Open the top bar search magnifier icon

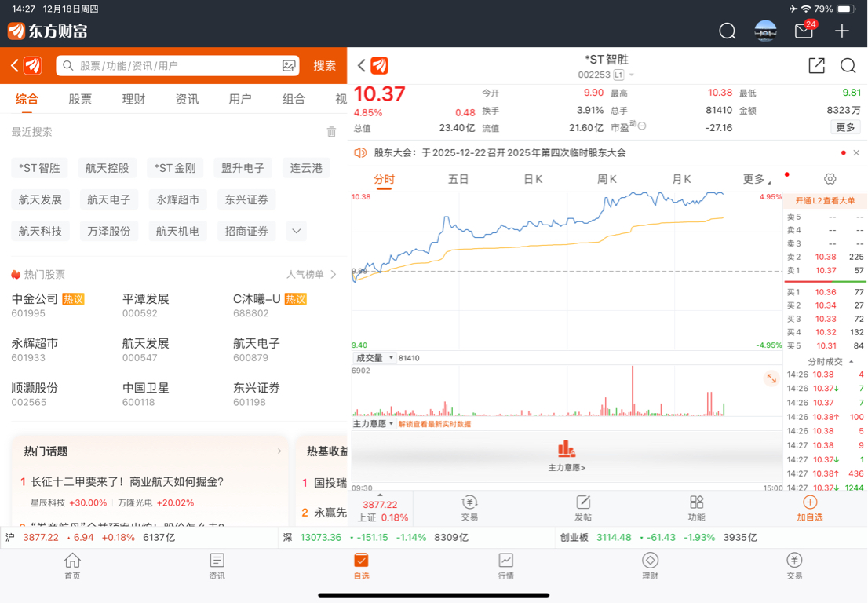727,31
